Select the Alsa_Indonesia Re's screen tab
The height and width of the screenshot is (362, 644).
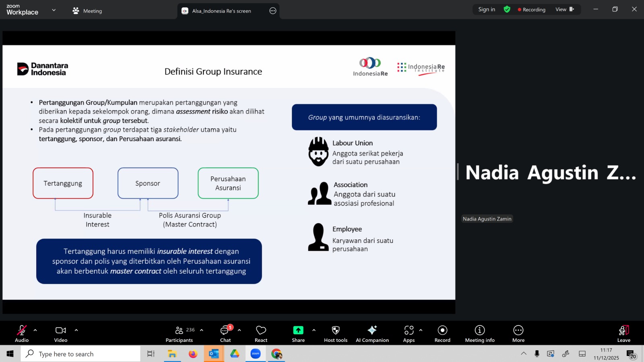point(221,11)
